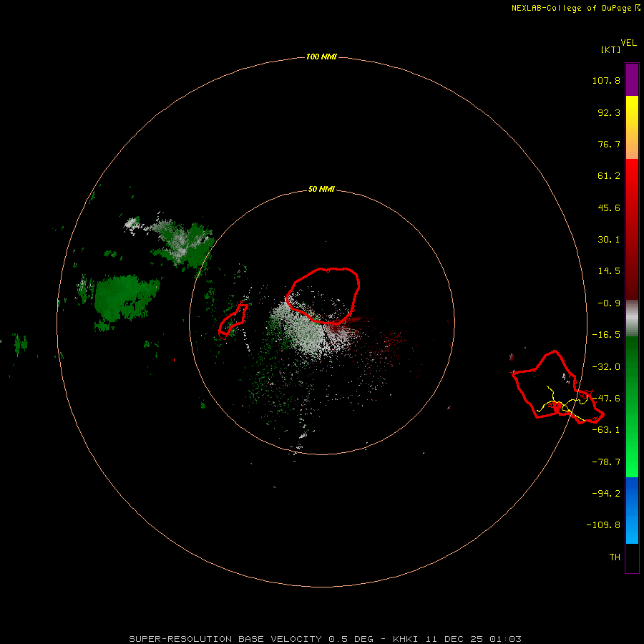Click the -78.7 velocity scale value
The height and width of the screenshot is (644, 644).
pyautogui.click(x=606, y=462)
